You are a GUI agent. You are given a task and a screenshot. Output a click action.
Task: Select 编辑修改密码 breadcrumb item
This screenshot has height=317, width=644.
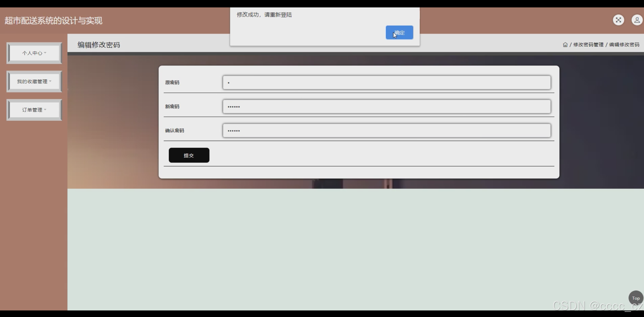pyautogui.click(x=624, y=45)
